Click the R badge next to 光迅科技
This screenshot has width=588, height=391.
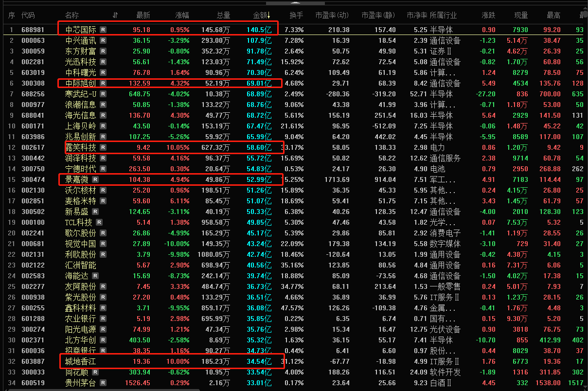point(103,62)
